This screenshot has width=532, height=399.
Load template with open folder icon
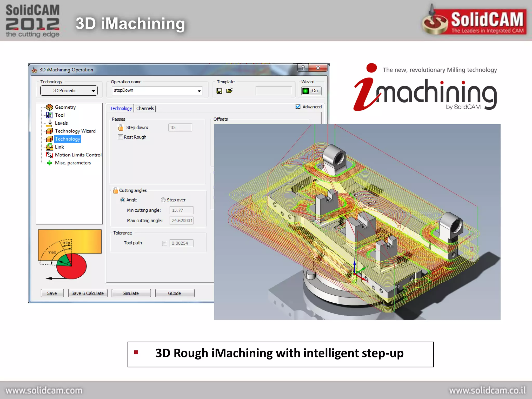229,90
